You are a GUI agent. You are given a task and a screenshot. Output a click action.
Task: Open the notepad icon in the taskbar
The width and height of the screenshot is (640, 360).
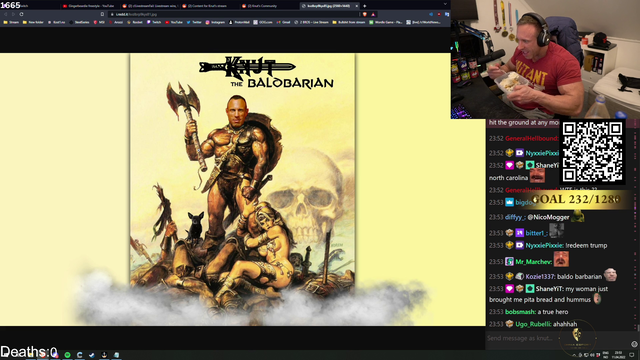[116, 355]
